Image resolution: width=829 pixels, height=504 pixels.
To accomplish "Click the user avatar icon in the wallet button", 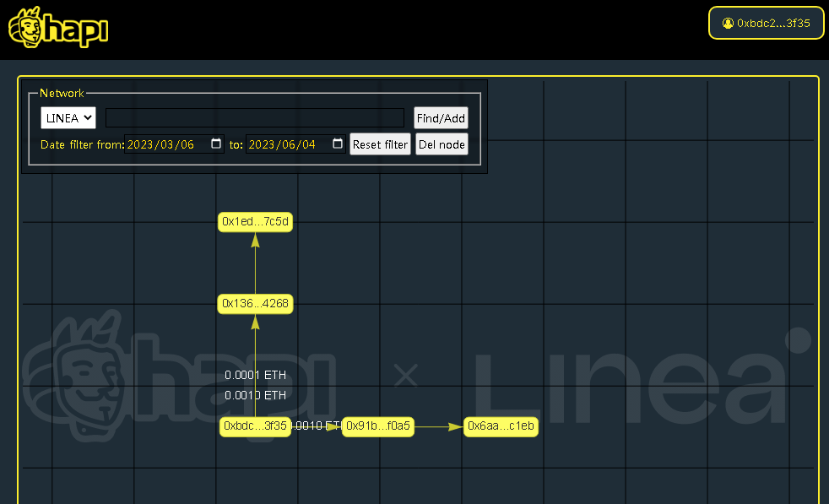I will coord(728,24).
